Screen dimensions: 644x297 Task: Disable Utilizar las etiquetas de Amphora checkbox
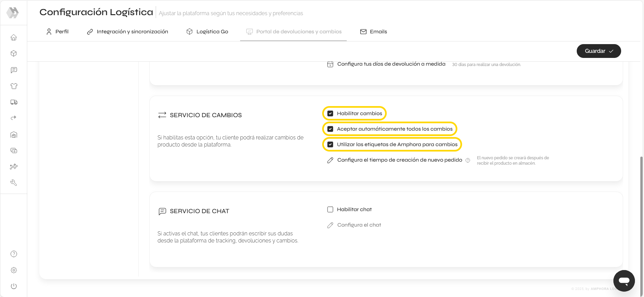330,144
